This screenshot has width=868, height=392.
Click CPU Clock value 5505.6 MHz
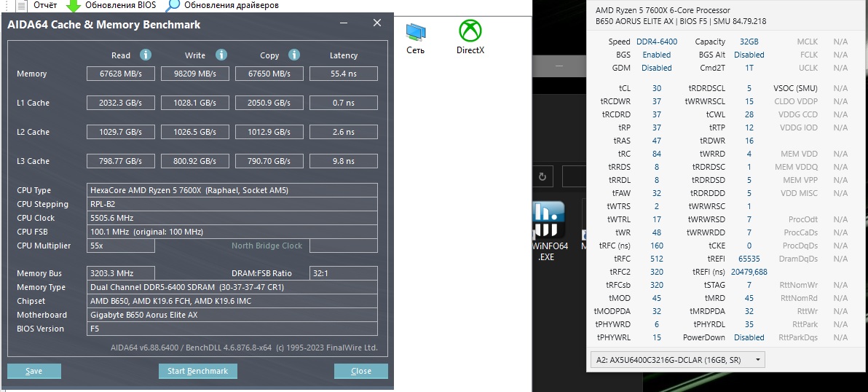(x=232, y=218)
